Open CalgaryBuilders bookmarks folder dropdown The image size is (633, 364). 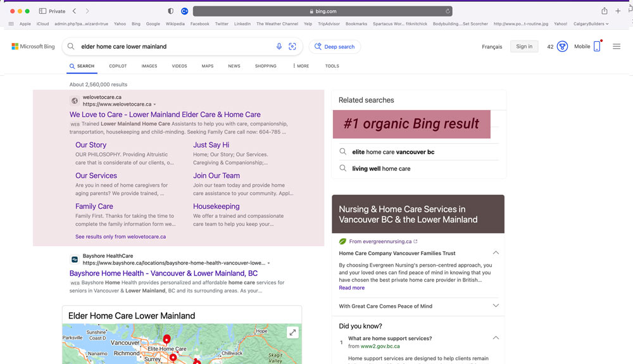coord(591,24)
